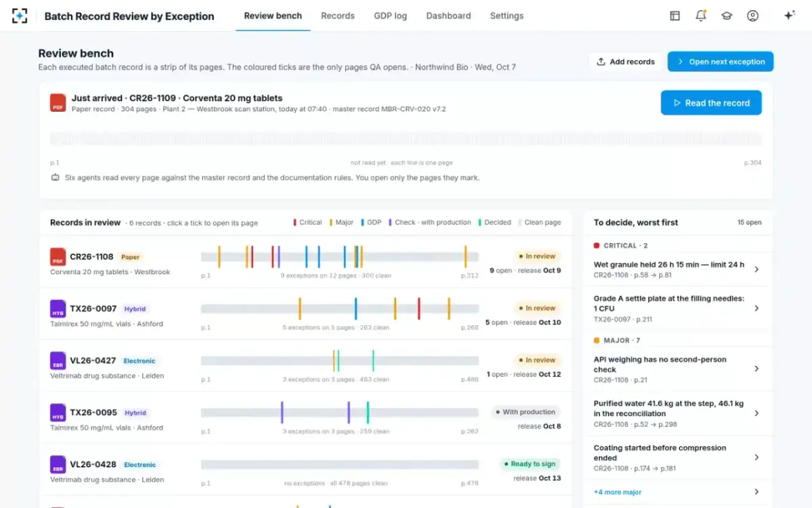Expand Coating started before compression chevron

coord(757,458)
